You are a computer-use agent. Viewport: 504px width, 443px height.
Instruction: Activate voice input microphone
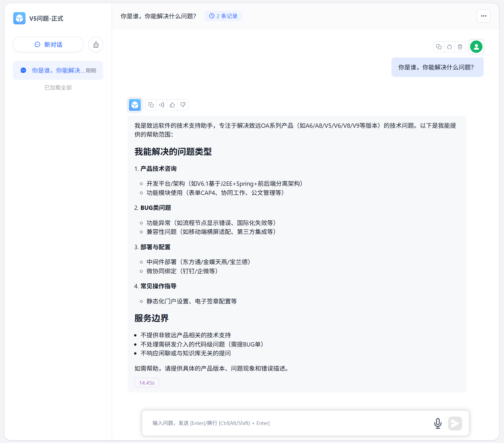point(438,423)
